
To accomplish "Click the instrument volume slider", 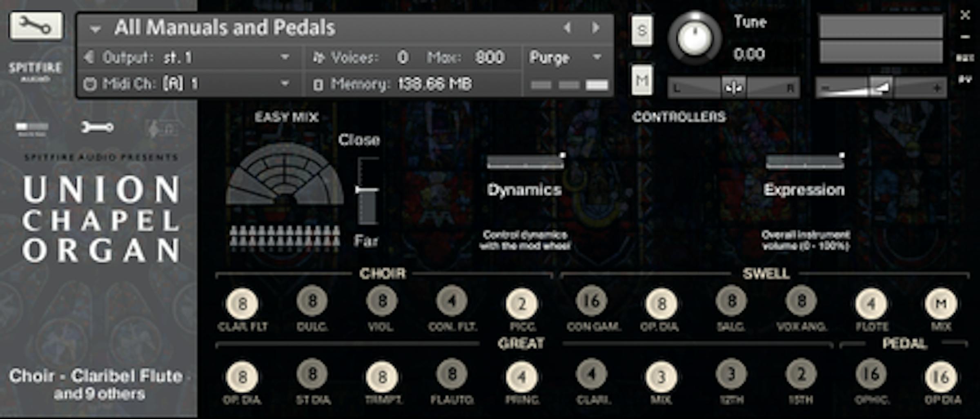I will click(x=881, y=87).
